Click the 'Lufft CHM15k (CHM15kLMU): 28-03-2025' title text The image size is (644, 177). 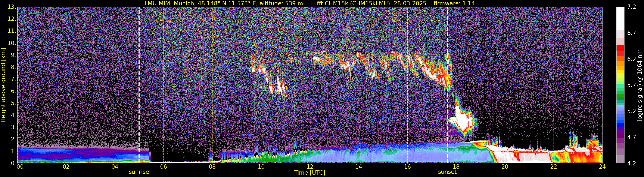(368, 3)
